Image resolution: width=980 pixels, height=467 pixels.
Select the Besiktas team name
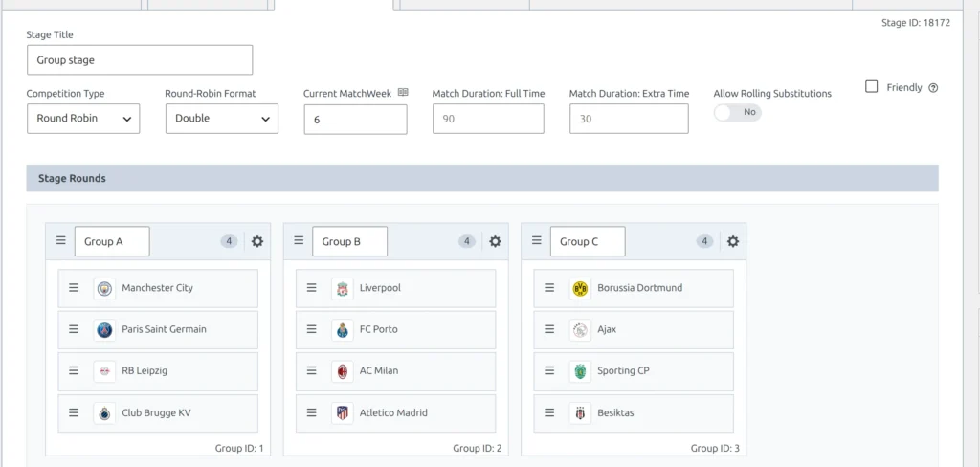point(615,412)
